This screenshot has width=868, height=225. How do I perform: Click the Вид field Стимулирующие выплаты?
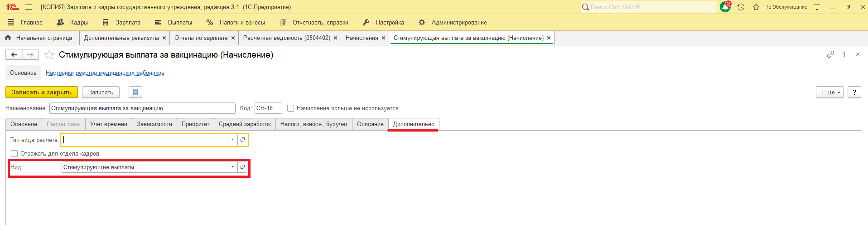(x=145, y=167)
